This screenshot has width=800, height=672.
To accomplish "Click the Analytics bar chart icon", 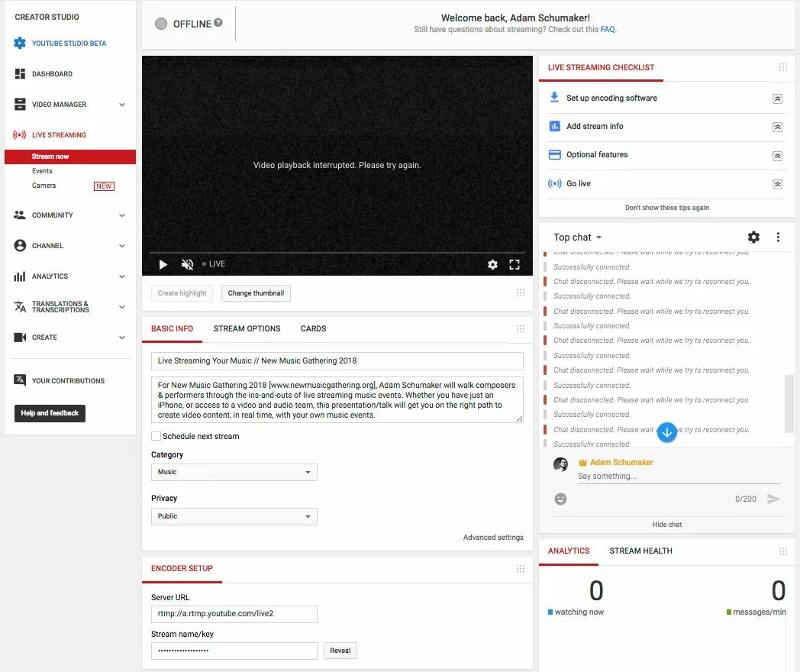I will click(20, 276).
